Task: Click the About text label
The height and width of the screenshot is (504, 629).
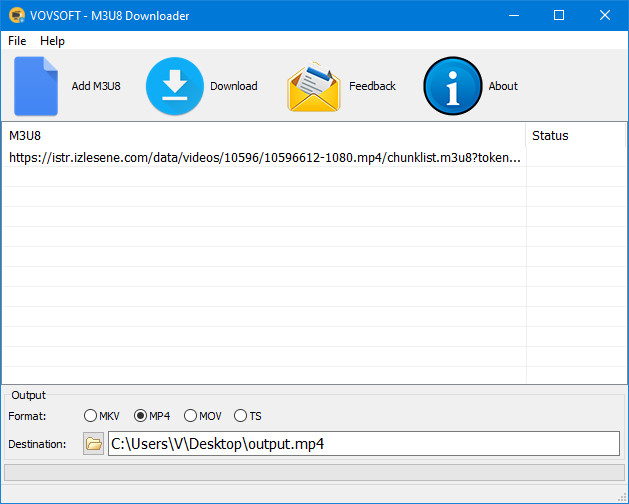Action: click(x=503, y=86)
